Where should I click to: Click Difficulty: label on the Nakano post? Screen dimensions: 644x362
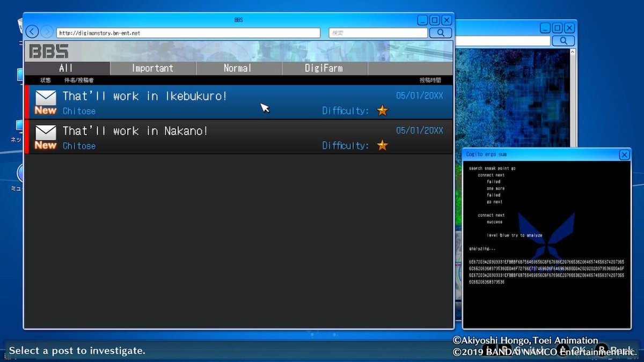(346, 146)
